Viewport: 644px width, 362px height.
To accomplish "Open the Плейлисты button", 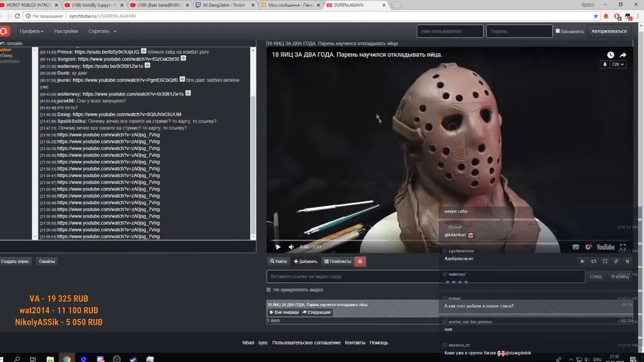I will (x=338, y=261).
